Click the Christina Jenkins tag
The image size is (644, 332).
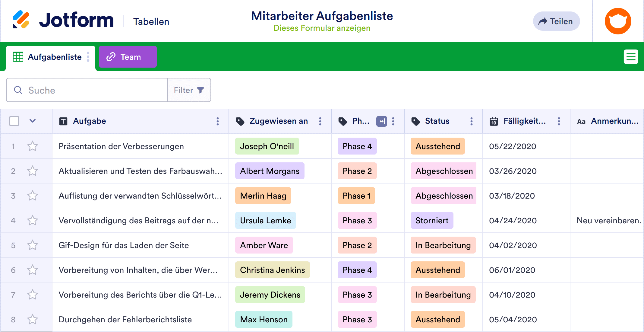coord(272,270)
